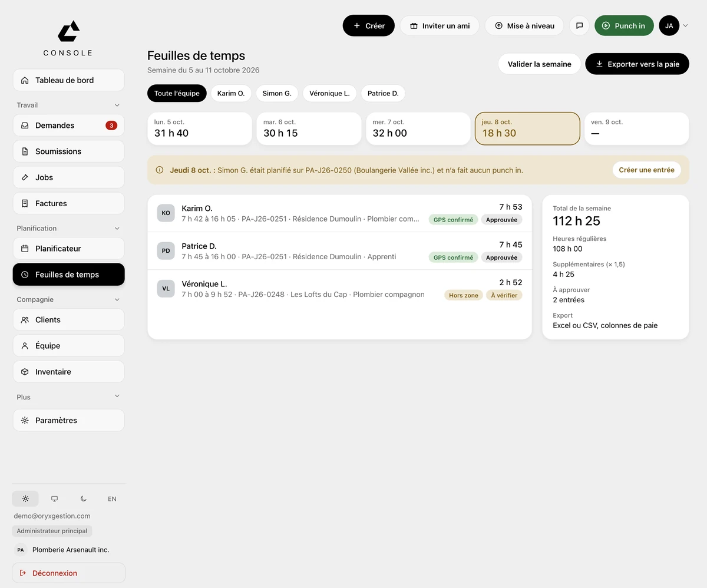Collapse the Plus section
This screenshot has width=707, height=588.
pyautogui.click(x=117, y=397)
